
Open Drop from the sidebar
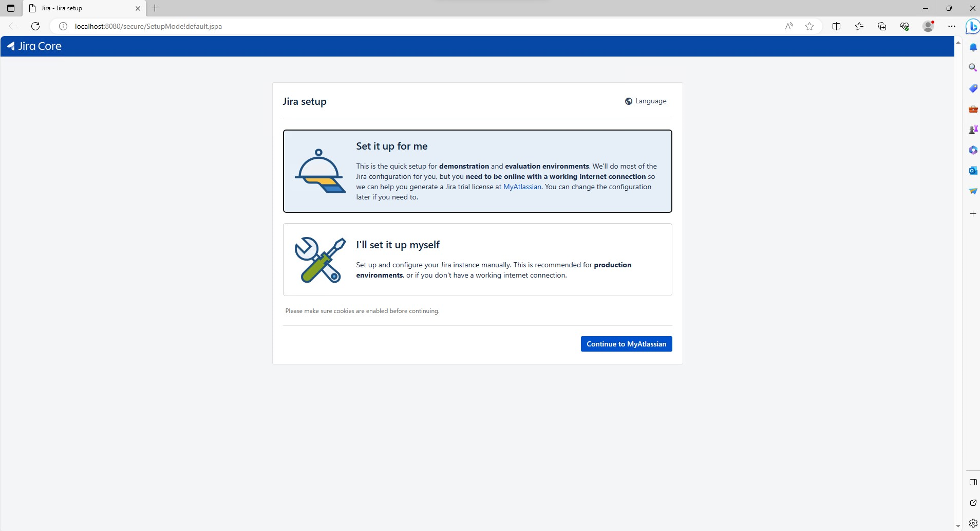pyautogui.click(x=973, y=191)
